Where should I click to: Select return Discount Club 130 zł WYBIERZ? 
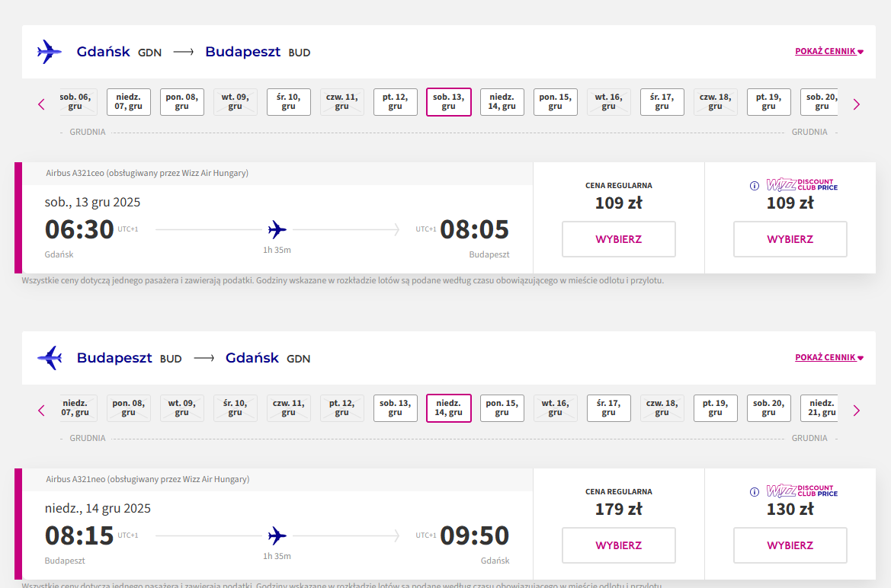790,545
